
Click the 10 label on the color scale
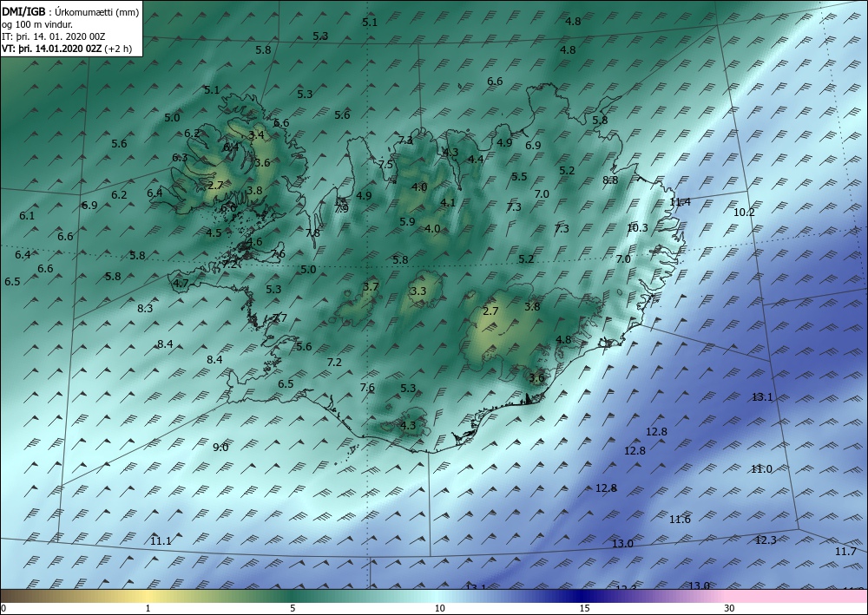(x=439, y=608)
